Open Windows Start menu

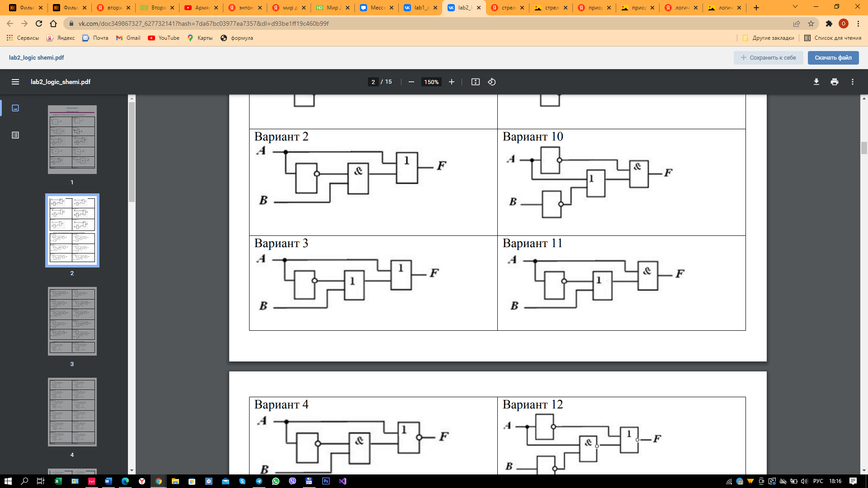tap(8, 481)
